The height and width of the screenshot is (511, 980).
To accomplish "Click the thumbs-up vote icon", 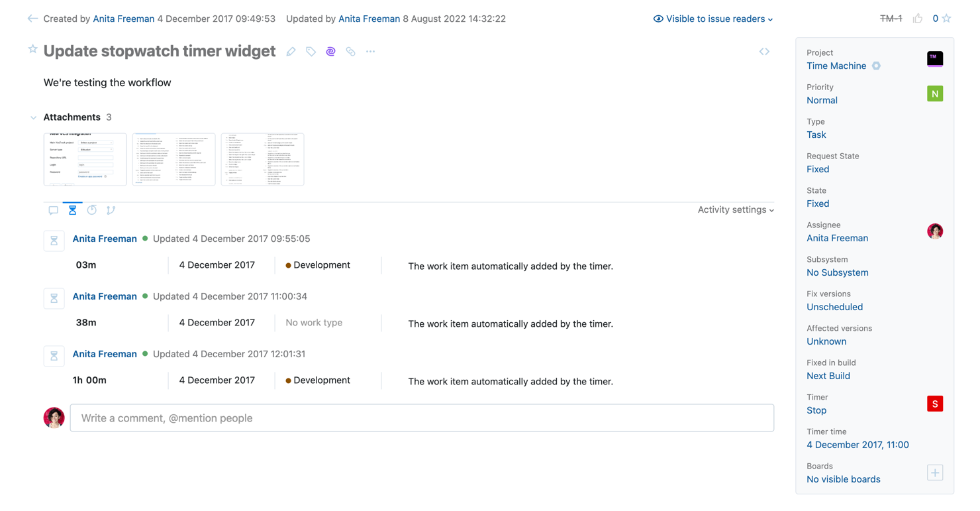I will click(917, 19).
